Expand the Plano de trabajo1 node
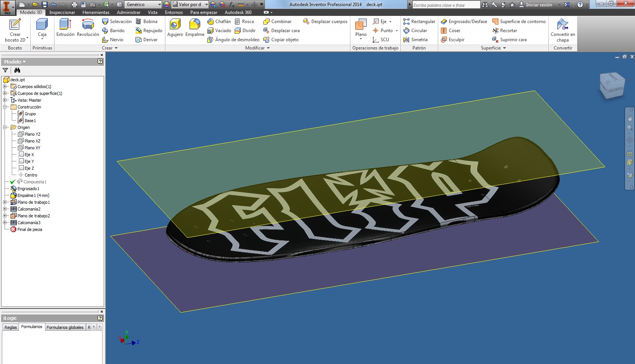Viewport: 635px width, 364px height. point(5,202)
